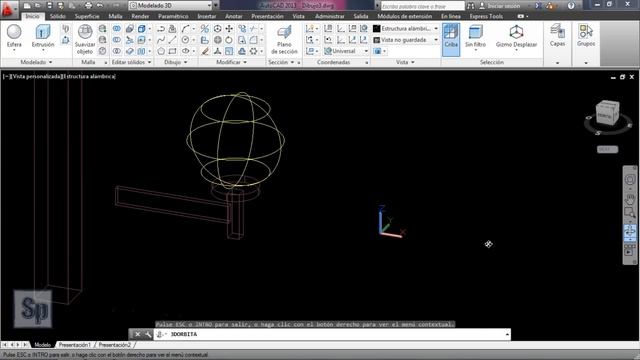Open the Plano de sección tool
The height and width of the screenshot is (360, 640).
284,39
